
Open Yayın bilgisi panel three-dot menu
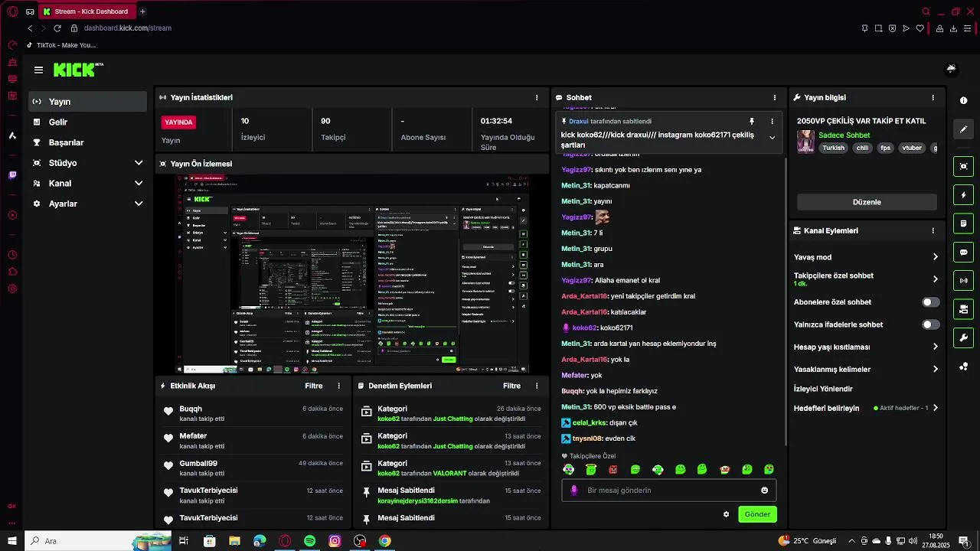(933, 98)
